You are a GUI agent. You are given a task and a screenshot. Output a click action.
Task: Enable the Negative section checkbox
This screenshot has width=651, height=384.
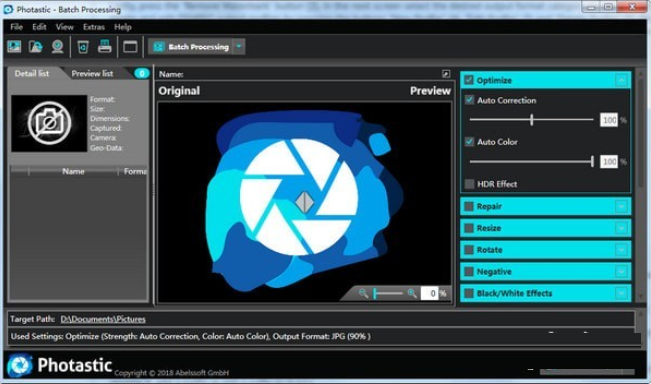pyautogui.click(x=469, y=271)
